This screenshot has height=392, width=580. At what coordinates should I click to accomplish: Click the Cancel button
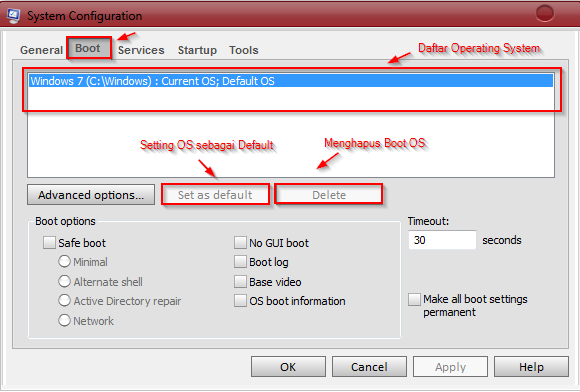pos(369,367)
